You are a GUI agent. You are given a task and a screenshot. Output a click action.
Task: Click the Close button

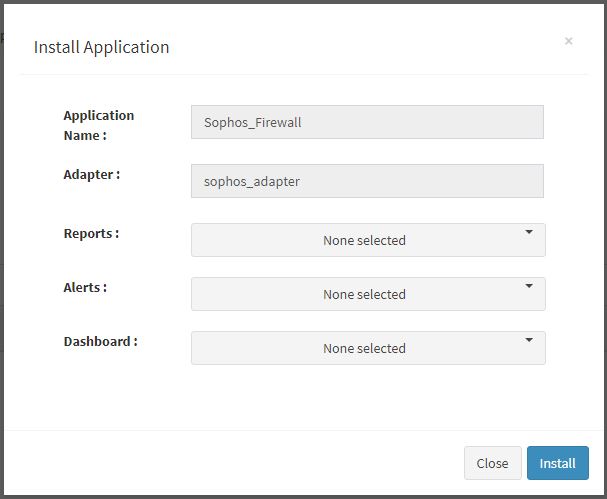tap(492, 463)
